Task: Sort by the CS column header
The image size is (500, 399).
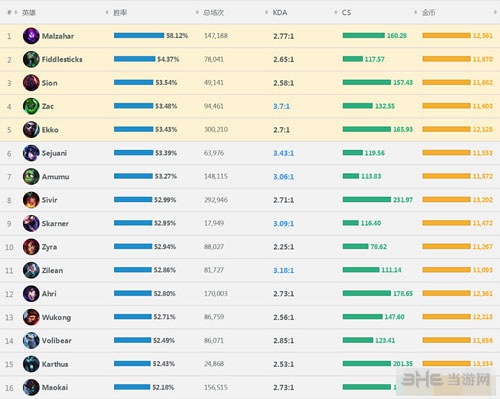Action: (x=346, y=13)
